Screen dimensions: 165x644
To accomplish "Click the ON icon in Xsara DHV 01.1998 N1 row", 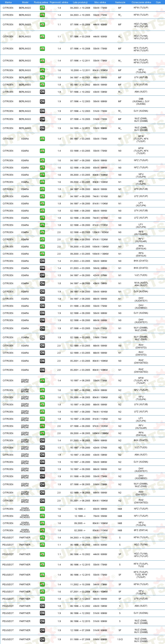I will (42, 306).
